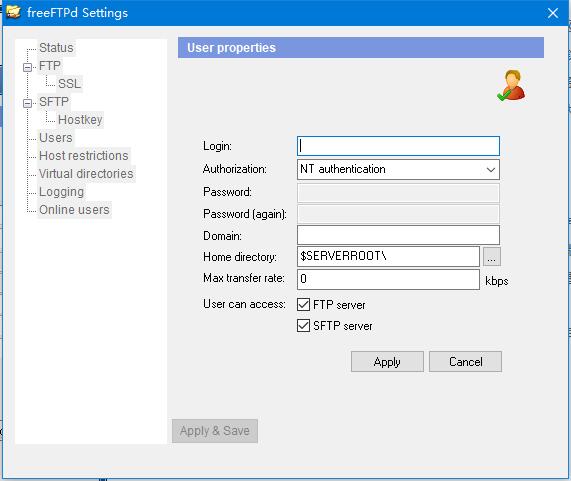Click the 'kbps' unit label
Screen dimensions: 571x481
pos(496,281)
